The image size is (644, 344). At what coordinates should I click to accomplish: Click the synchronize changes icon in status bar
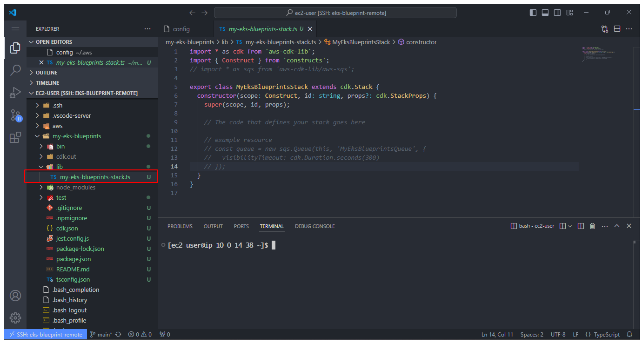pos(118,334)
